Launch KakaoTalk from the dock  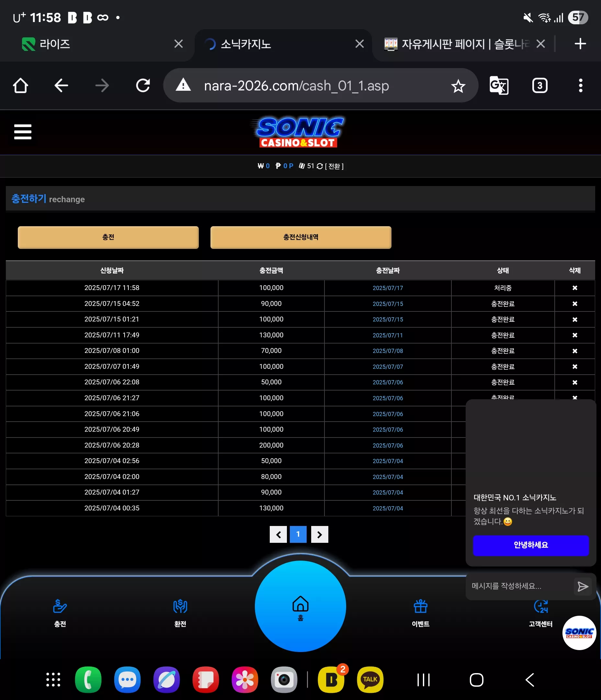[370, 680]
